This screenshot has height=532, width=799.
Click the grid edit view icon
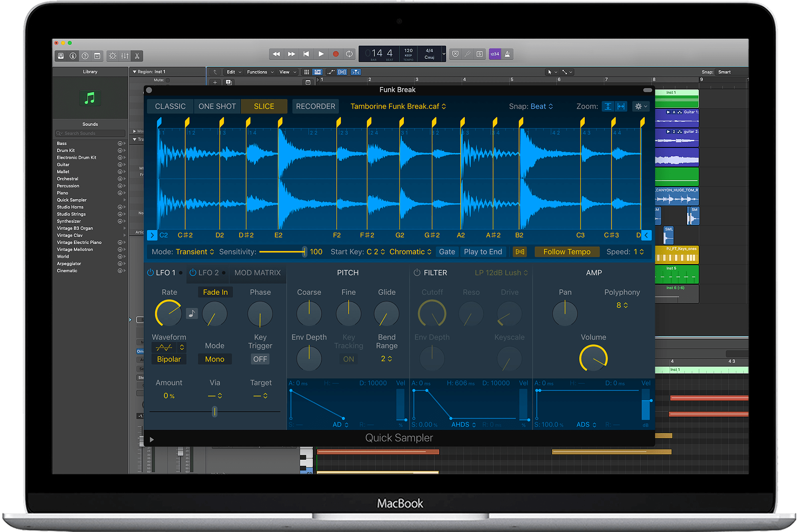pyautogui.click(x=306, y=72)
